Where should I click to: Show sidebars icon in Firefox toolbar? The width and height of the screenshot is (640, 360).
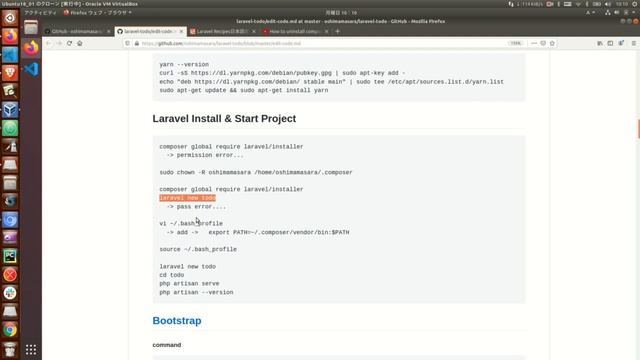point(610,43)
